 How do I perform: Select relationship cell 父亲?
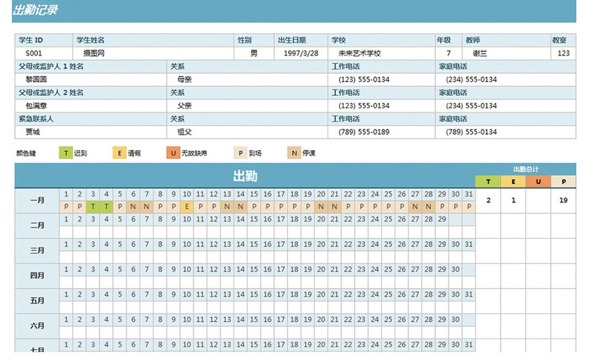tap(248, 106)
